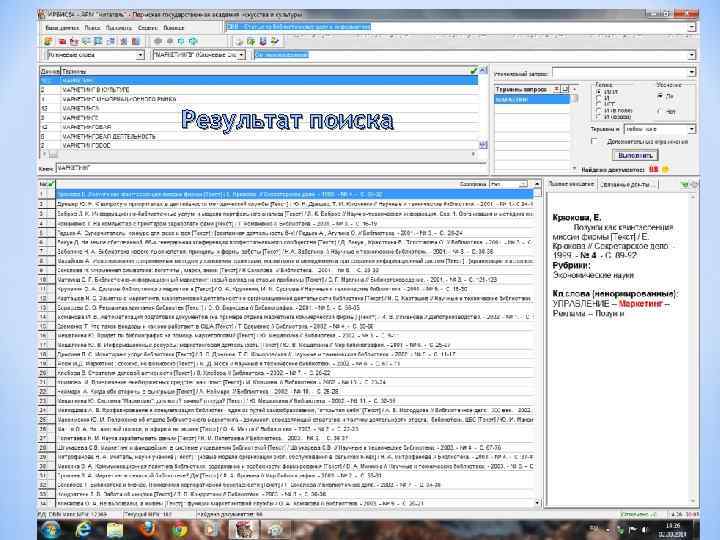Click green checkmark icon in dictionary header
Viewport: 720px width, 540px height.
(x=474, y=71)
